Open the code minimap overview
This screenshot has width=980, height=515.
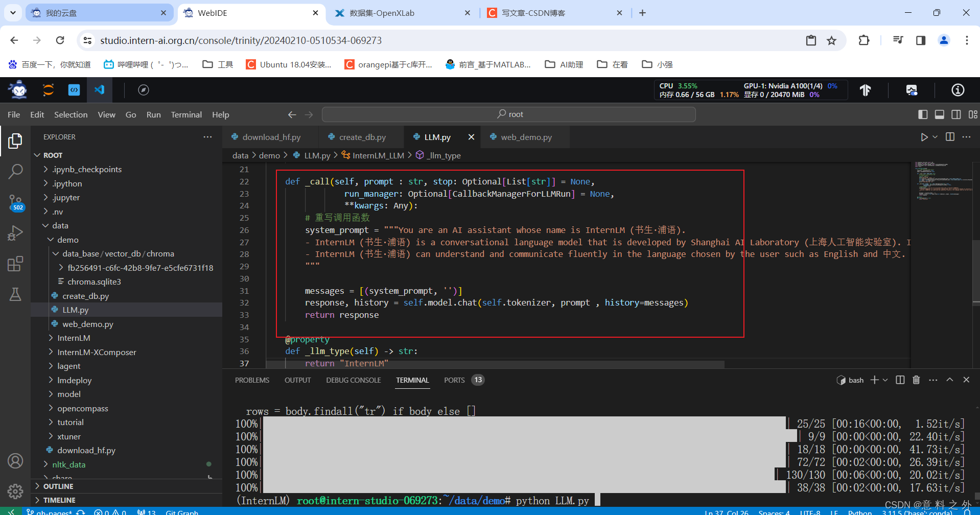[x=943, y=181]
